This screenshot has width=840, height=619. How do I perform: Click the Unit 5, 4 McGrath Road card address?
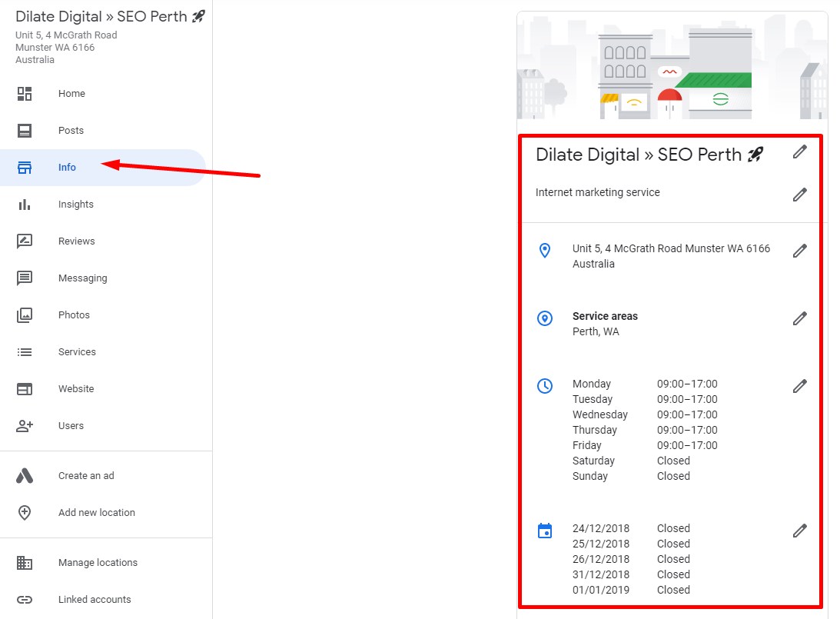click(671, 256)
